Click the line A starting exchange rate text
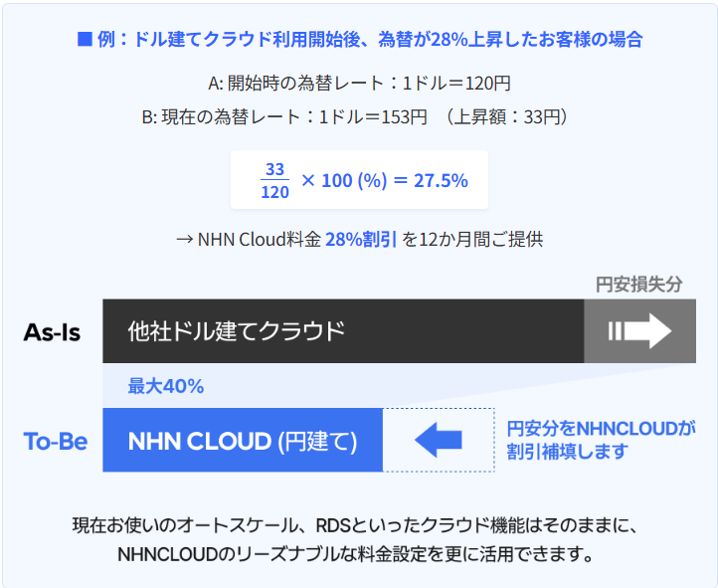Screen dimensions: 718x588 click(359, 84)
